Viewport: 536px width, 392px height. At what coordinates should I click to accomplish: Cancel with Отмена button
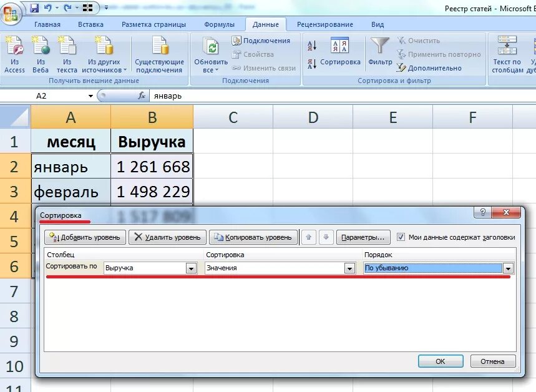click(x=492, y=361)
